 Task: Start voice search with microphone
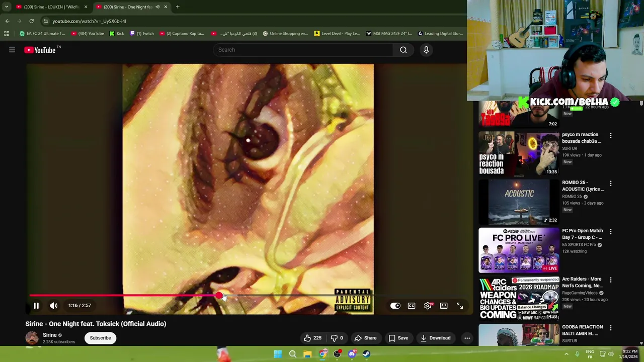tap(426, 50)
